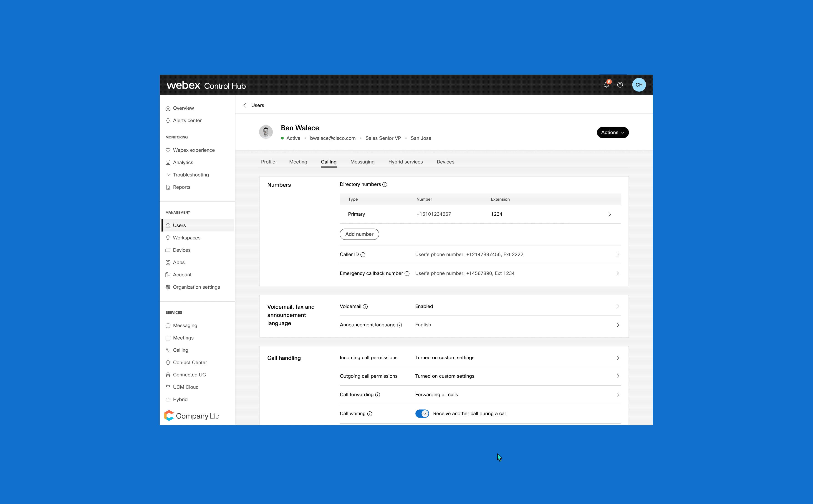Click the Workspaces pin icon
The width and height of the screenshot is (813, 504).
168,238
